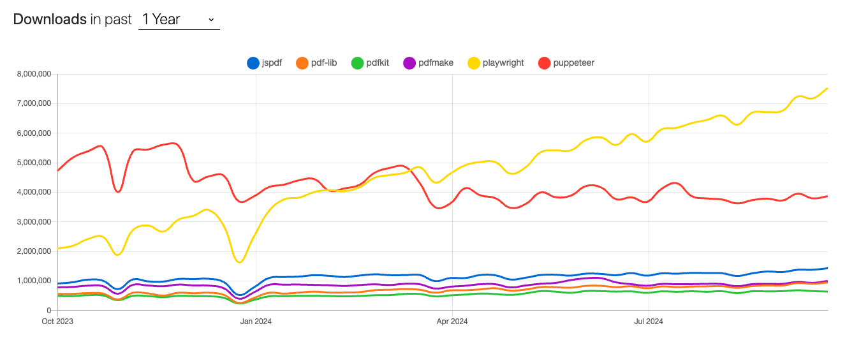Viewport: 868px width, 340px height.
Task: Hide the puppeteer series via its label
Action: pos(574,63)
